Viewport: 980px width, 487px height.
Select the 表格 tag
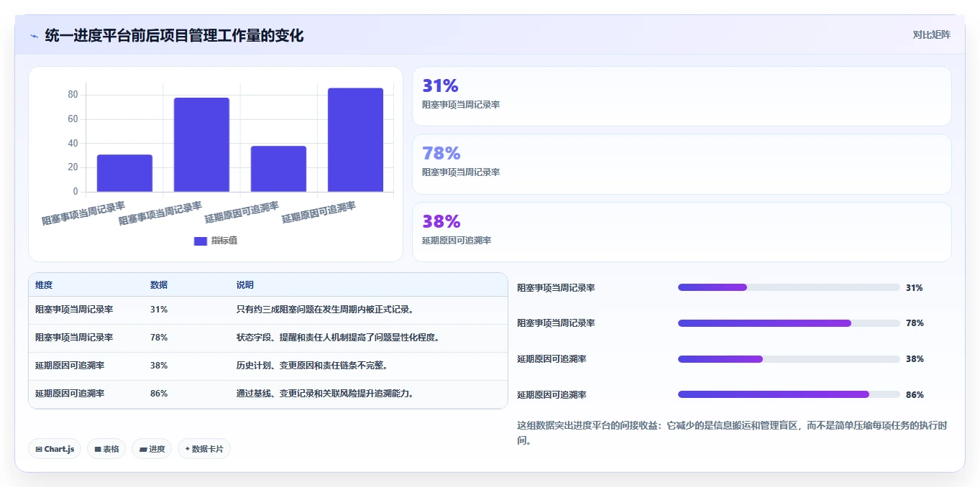(106, 449)
